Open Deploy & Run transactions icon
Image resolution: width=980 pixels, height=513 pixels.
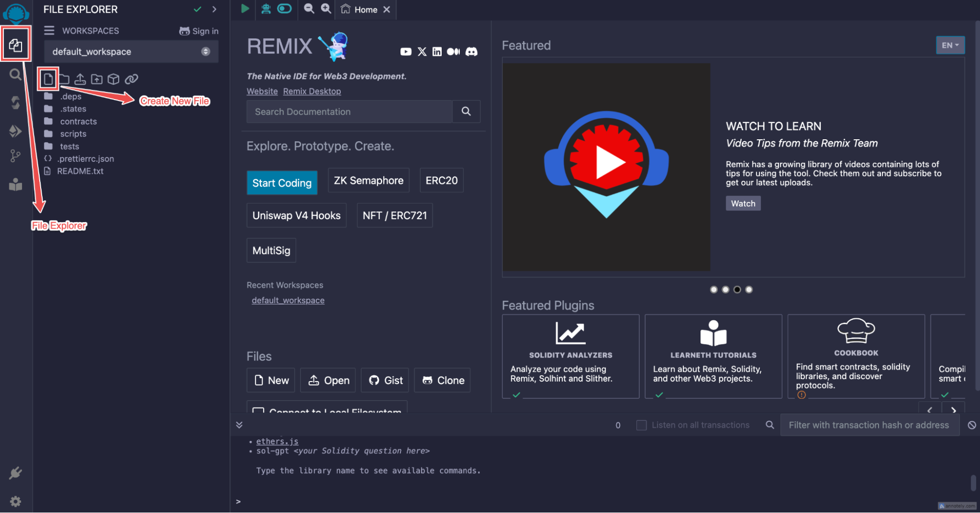(x=15, y=131)
